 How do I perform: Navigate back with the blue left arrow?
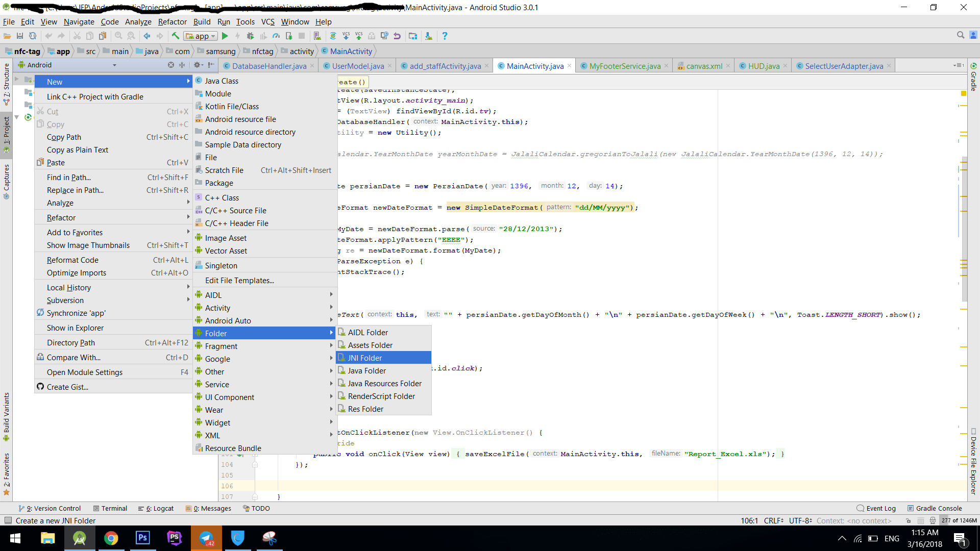(x=147, y=36)
